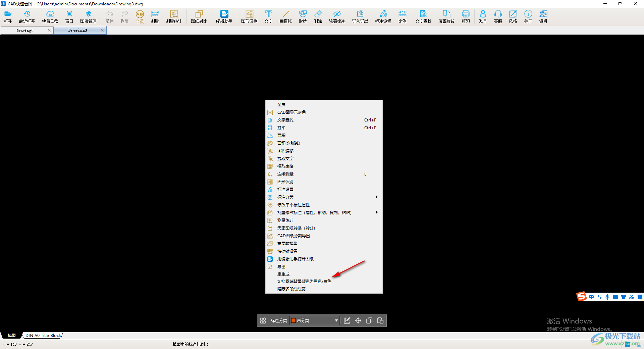The width and height of the screenshot is (644, 349).
Task: Open the 最近打开 recent files icon
Action: click(x=27, y=16)
